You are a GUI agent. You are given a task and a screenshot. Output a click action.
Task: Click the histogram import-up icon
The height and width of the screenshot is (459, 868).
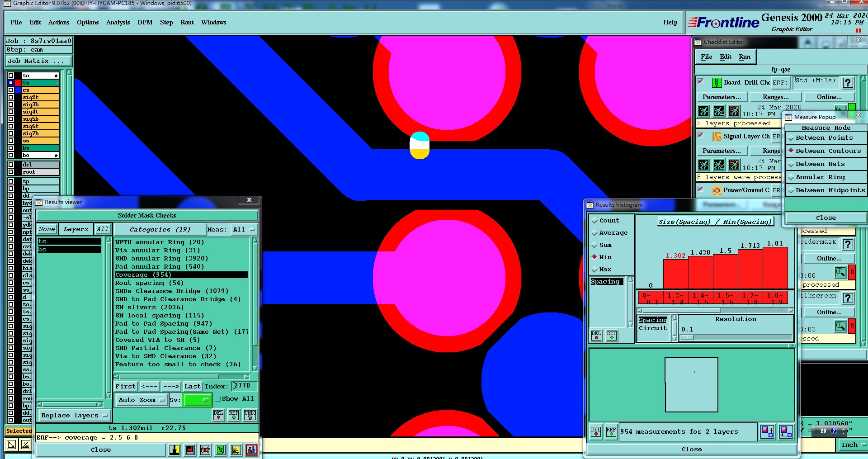pyautogui.click(x=786, y=431)
